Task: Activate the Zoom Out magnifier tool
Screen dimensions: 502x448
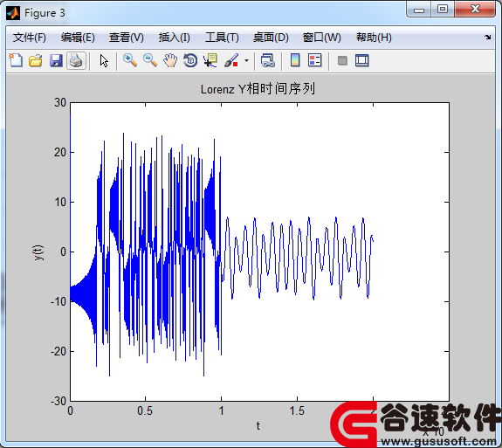Action: (150, 60)
